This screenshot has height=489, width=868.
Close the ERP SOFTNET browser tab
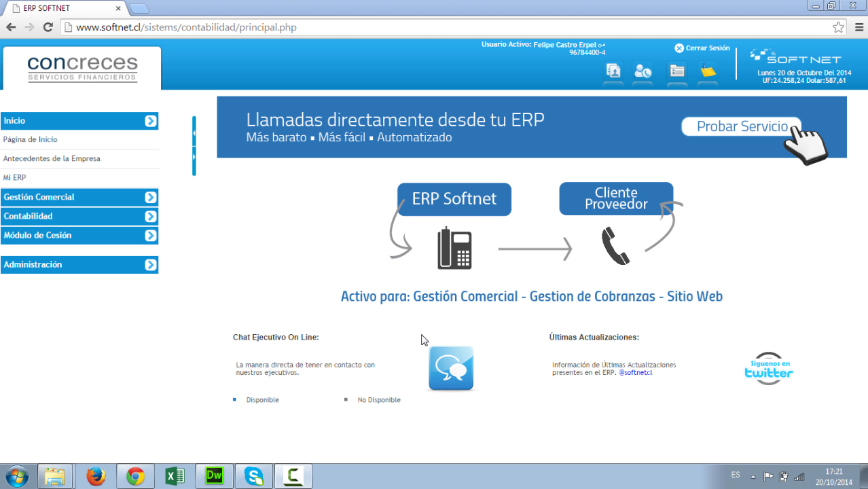(119, 8)
